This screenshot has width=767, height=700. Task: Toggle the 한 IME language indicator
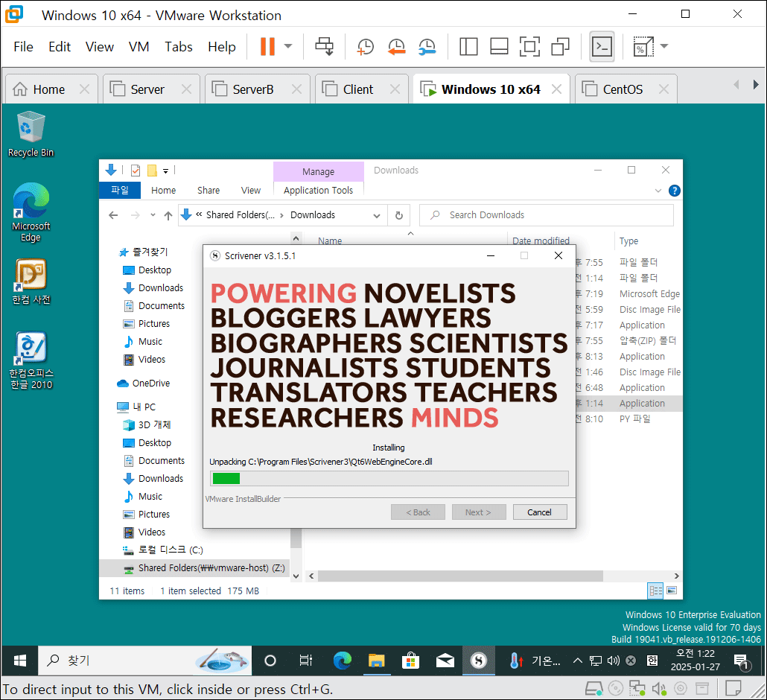652,661
